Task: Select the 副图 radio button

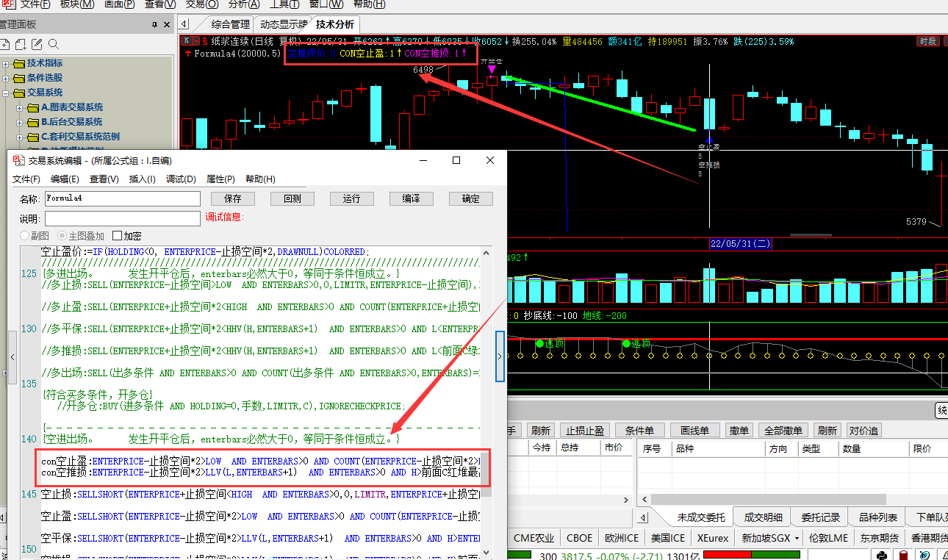Action: pyautogui.click(x=25, y=236)
